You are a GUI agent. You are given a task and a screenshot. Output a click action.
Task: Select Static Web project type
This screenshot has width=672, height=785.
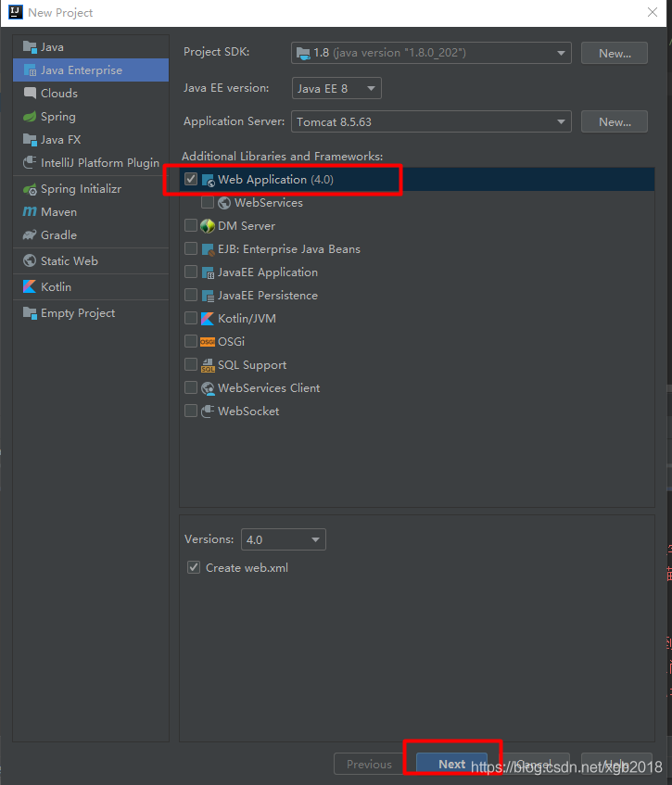point(91,260)
